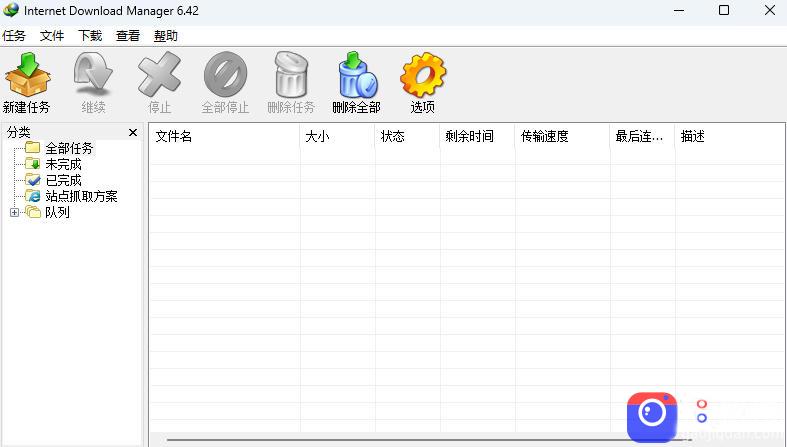787x447 pixels.
Task: Select 已完成 in the category tree
Action: click(x=63, y=180)
